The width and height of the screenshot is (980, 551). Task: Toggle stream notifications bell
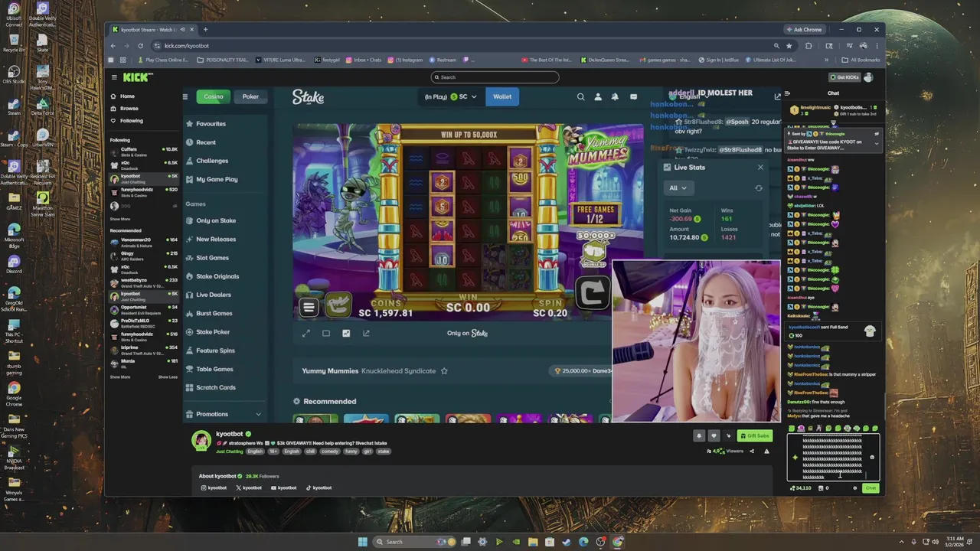698,435
